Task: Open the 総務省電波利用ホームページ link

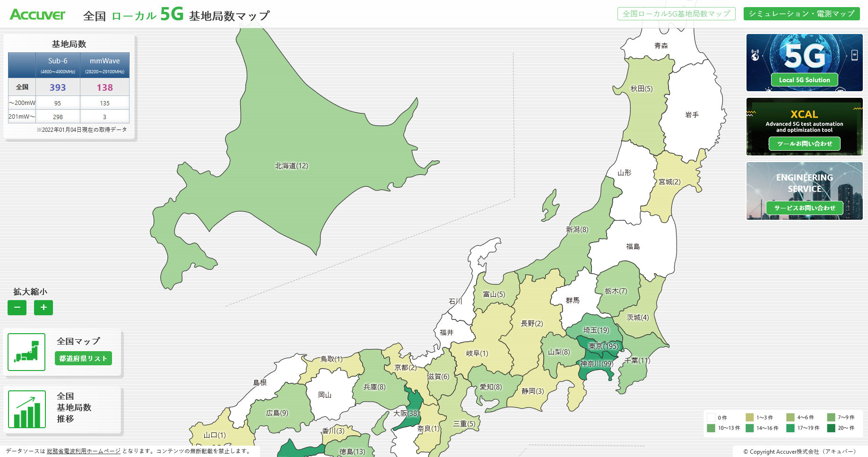Action: click(x=83, y=451)
